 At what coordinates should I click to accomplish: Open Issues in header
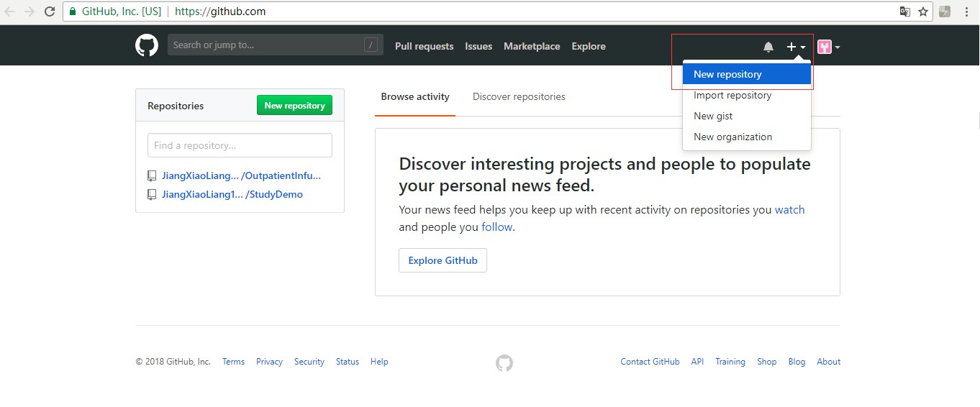click(478, 46)
